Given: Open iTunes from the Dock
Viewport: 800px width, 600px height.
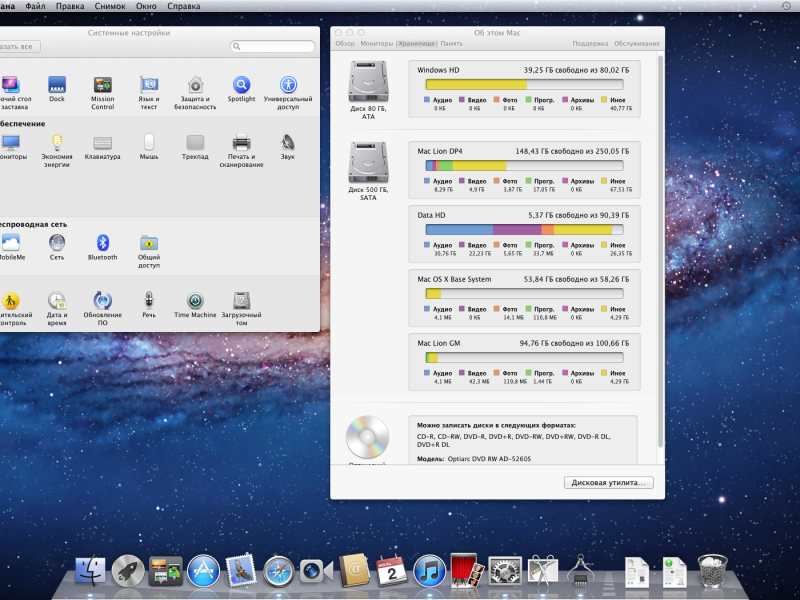Looking at the screenshot, I should [x=429, y=570].
